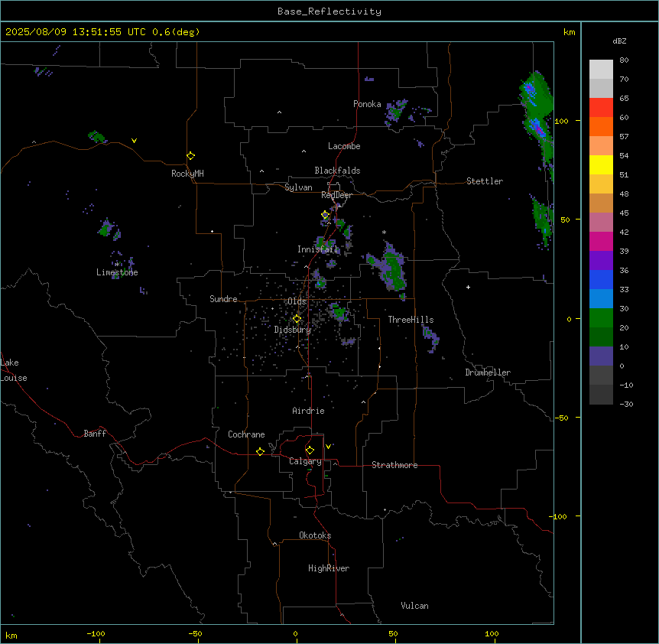Click the large green echo northwest of ThreeHills
The image size is (659, 644).
pos(391,268)
